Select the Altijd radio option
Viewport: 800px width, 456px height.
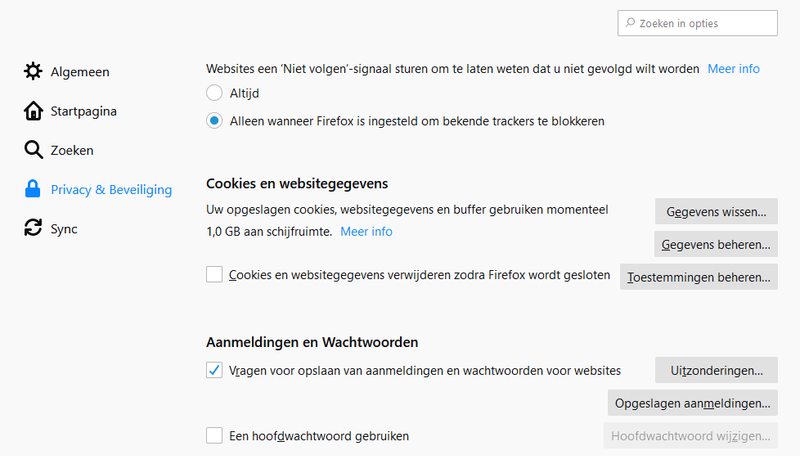(x=214, y=93)
